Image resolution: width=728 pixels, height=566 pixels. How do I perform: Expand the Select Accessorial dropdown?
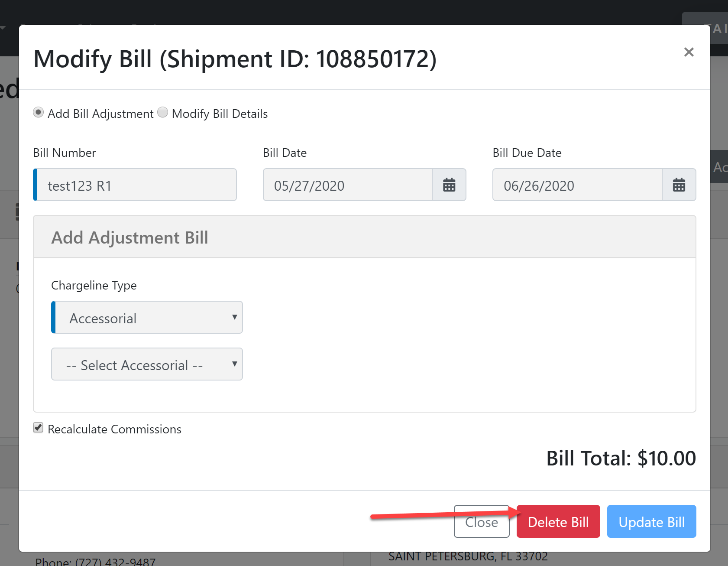point(147,364)
